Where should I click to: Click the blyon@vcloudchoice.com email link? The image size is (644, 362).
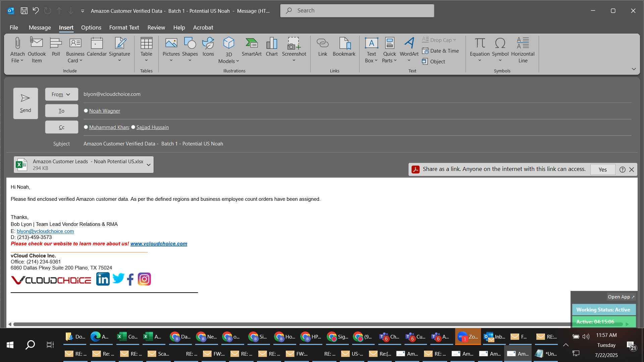pyautogui.click(x=45, y=231)
